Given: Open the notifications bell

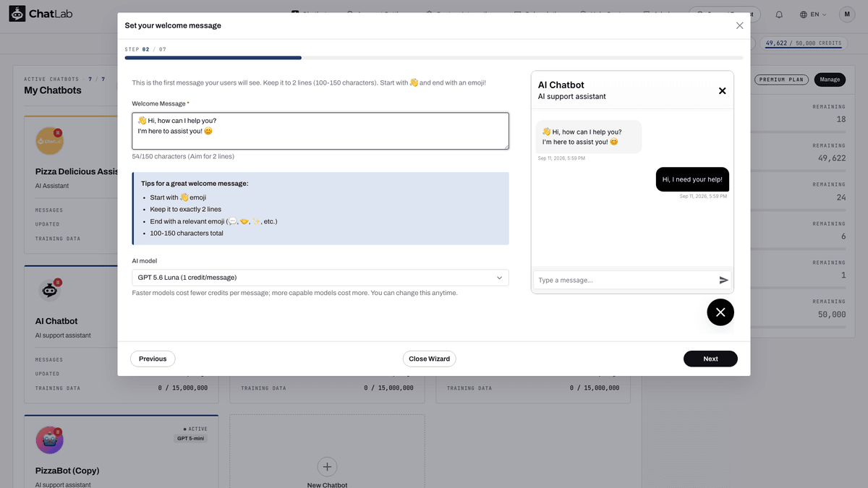Looking at the screenshot, I should point(779,14).
